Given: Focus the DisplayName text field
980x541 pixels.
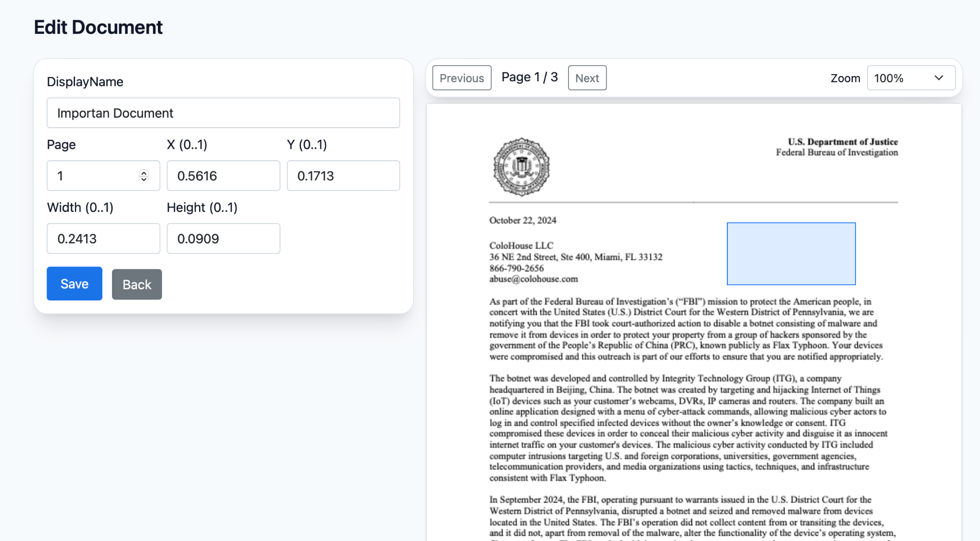Looking at the screenshot, I should click(223, 113).
